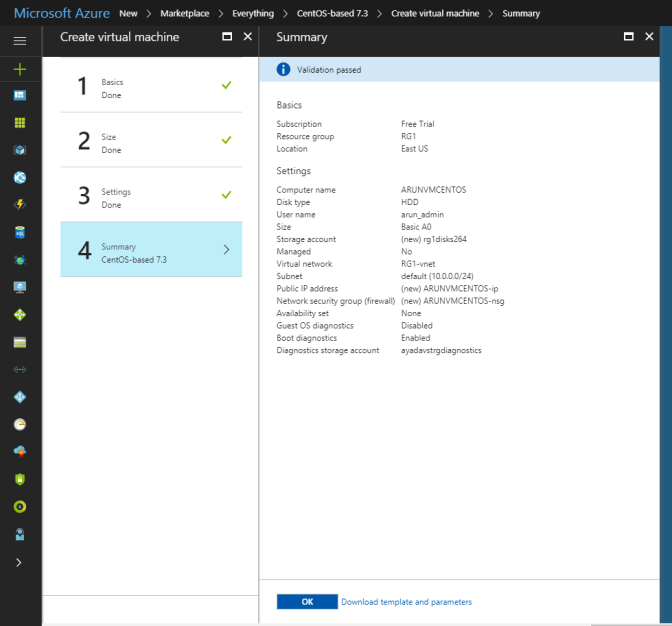Viewport: 672px width, 626px height.
Task: Click the OK button
Action: click(307, 602)
